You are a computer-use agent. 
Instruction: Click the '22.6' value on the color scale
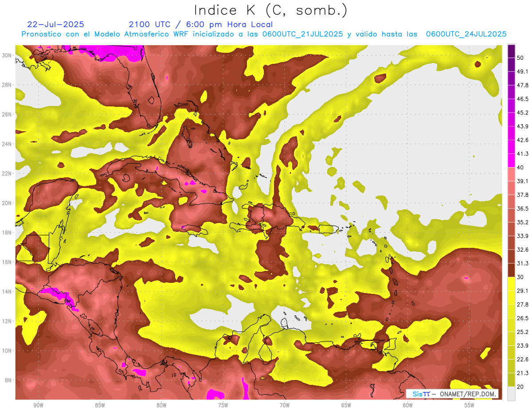523,360
